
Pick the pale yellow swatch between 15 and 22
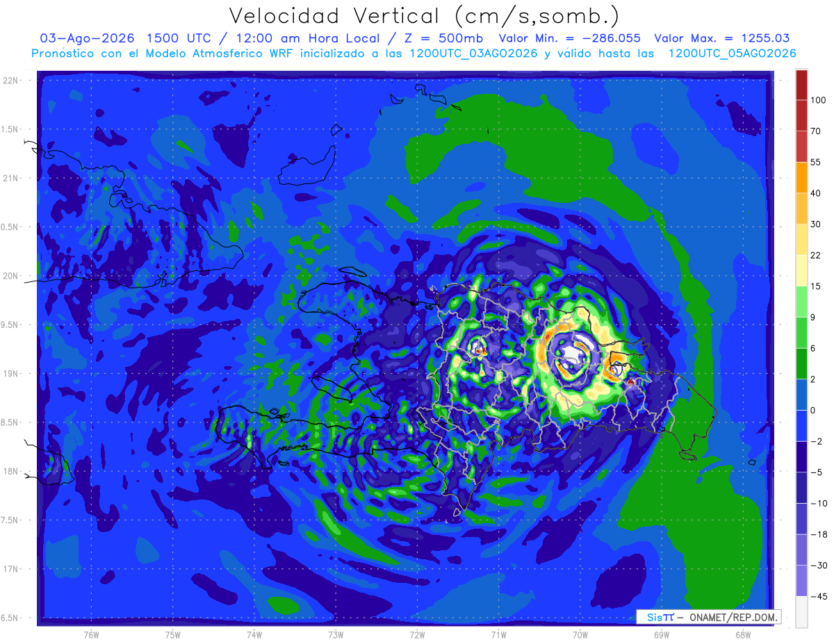pyautogui.click(x=801, y=271)
